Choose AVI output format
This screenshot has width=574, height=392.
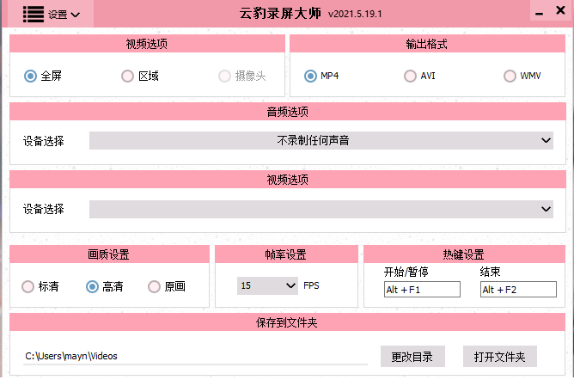coord(419,76)
